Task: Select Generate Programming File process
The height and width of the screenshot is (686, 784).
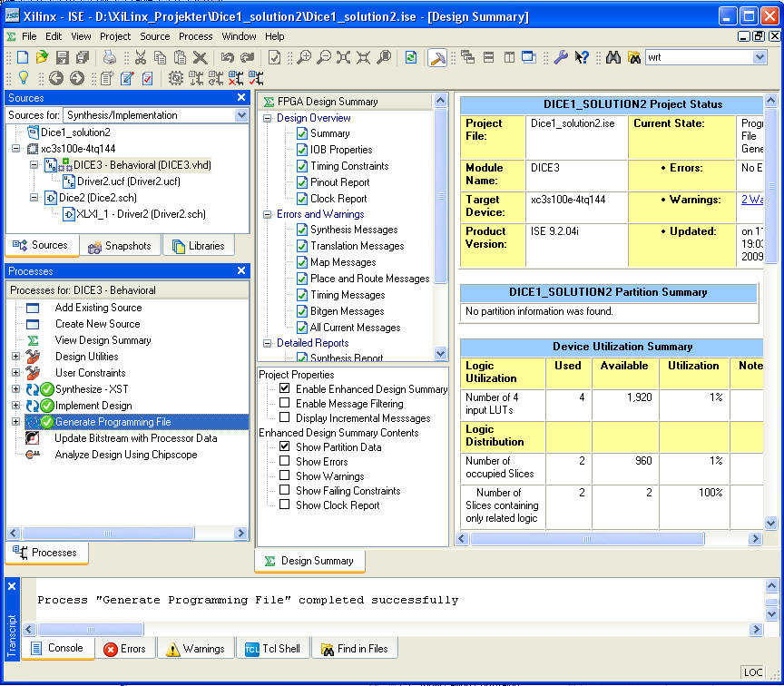Action: click(113, 422)
